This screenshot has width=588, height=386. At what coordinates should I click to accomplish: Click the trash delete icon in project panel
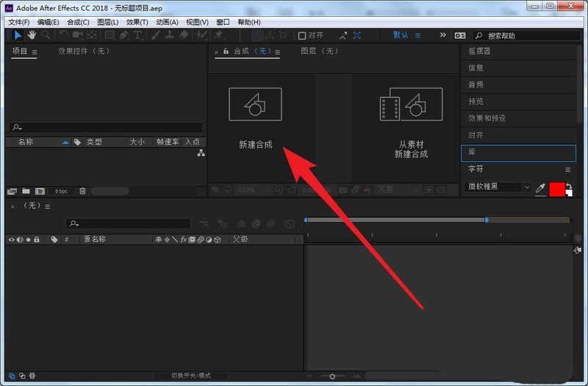click(82, 191)
